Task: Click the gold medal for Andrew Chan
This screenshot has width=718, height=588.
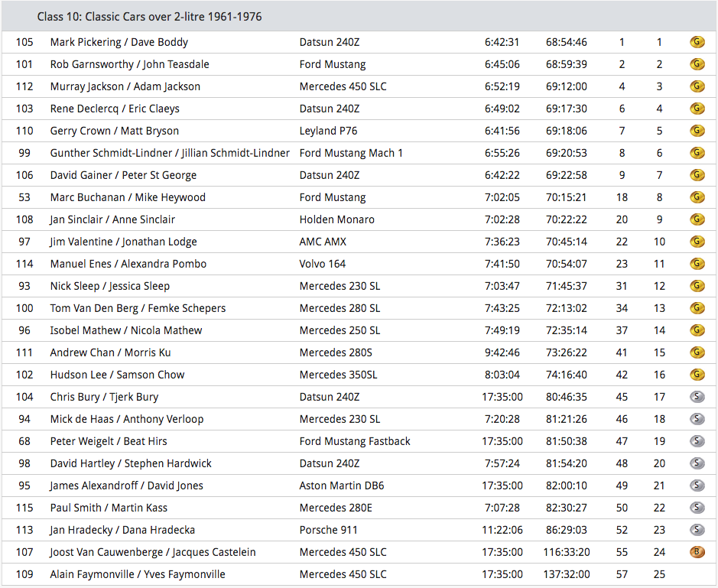Action: 697,352
